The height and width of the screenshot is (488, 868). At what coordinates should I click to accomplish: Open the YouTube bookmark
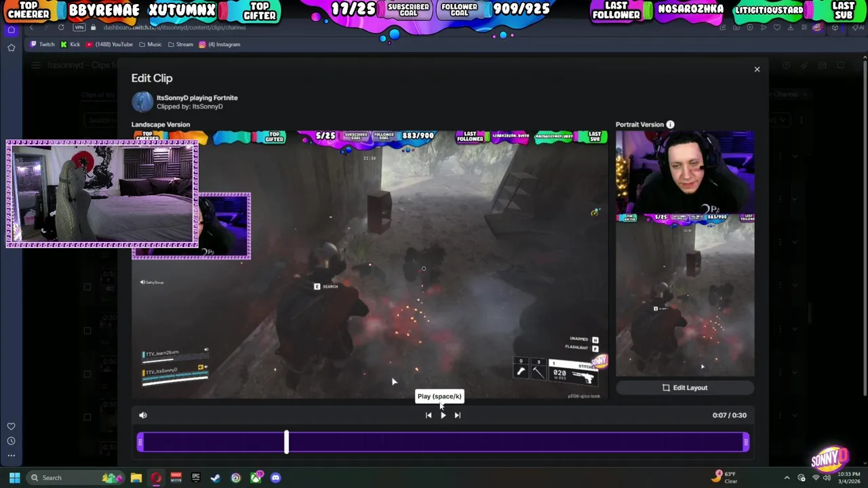point(109,44)
